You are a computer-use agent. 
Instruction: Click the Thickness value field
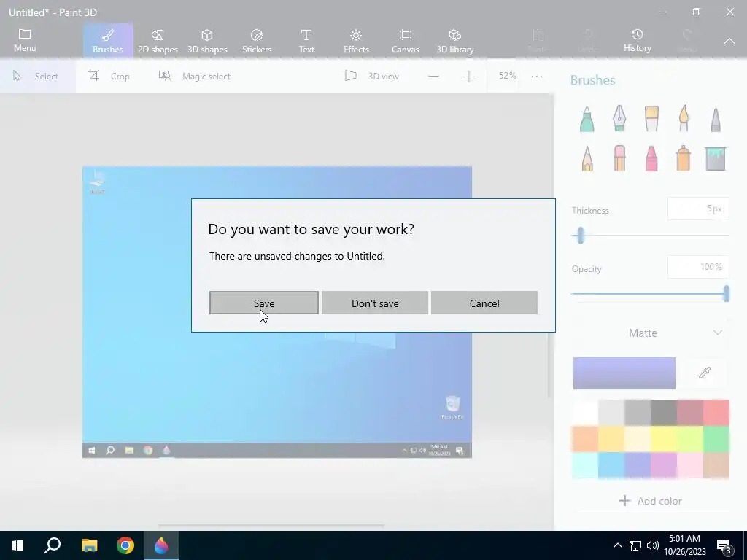click(x=698, y=209)
